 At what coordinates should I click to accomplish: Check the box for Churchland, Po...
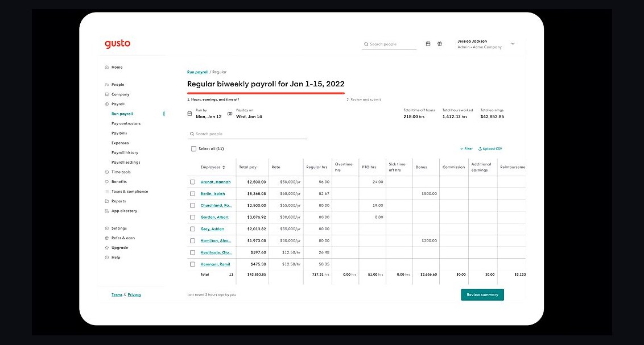coord(192,206)
